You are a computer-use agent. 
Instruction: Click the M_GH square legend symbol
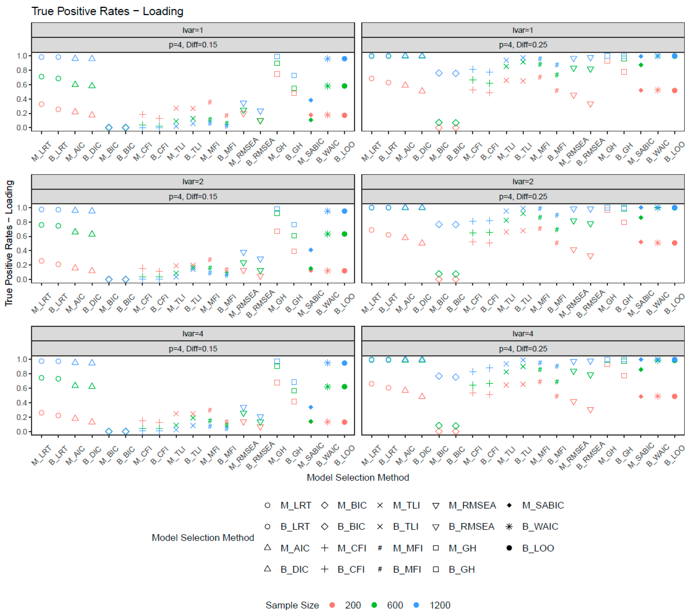click(x=436, y=548)
